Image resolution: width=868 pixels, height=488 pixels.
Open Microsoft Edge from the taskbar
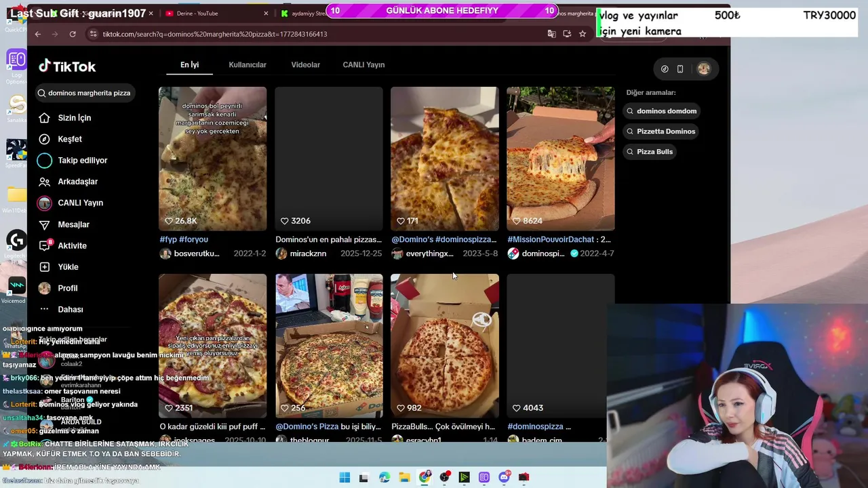coord(384,477)
